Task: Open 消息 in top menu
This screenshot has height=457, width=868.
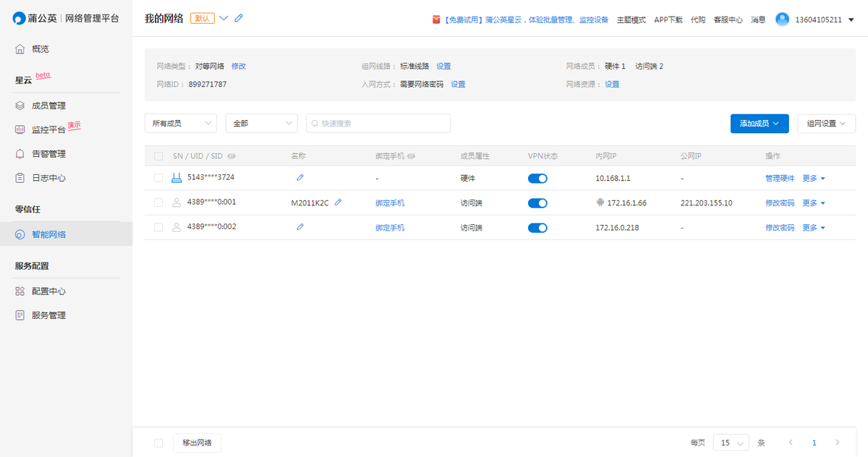Action: (758, 20)
